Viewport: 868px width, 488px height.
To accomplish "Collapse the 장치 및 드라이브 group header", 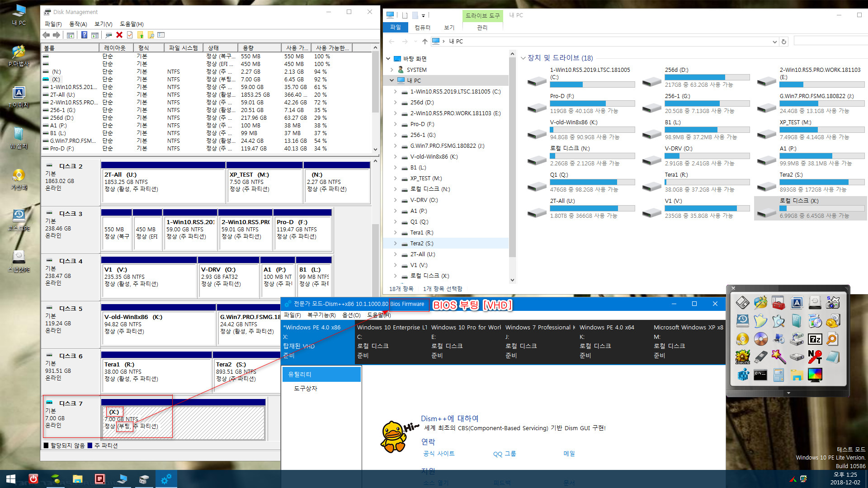I will click(x=523, y=58).
